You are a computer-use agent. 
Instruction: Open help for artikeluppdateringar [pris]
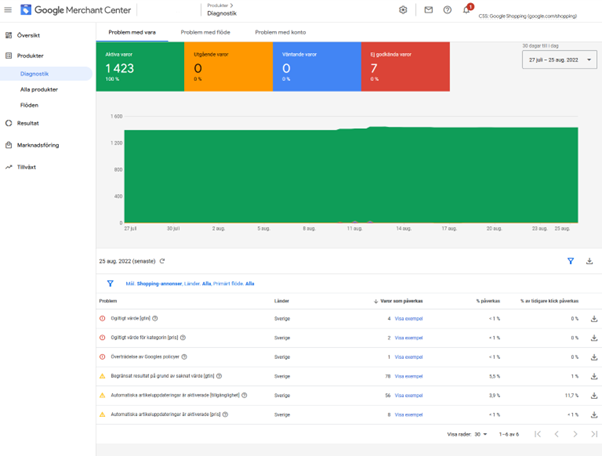click(225, 414)
